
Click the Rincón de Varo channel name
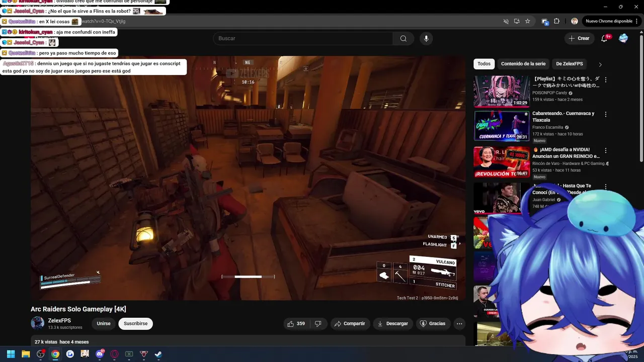tap(569, 163)
